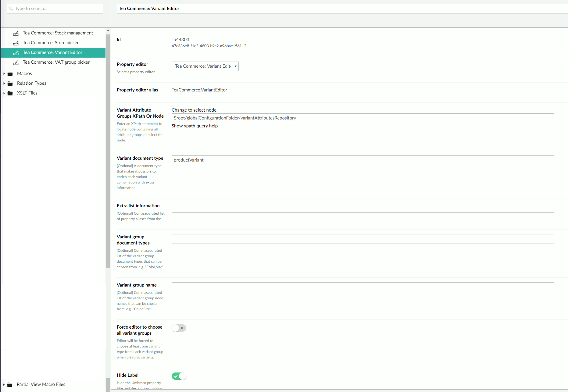This screenshot has height=392, width=568.
Task: Select Partial View Macro Files label
Action: click(41, 384)
